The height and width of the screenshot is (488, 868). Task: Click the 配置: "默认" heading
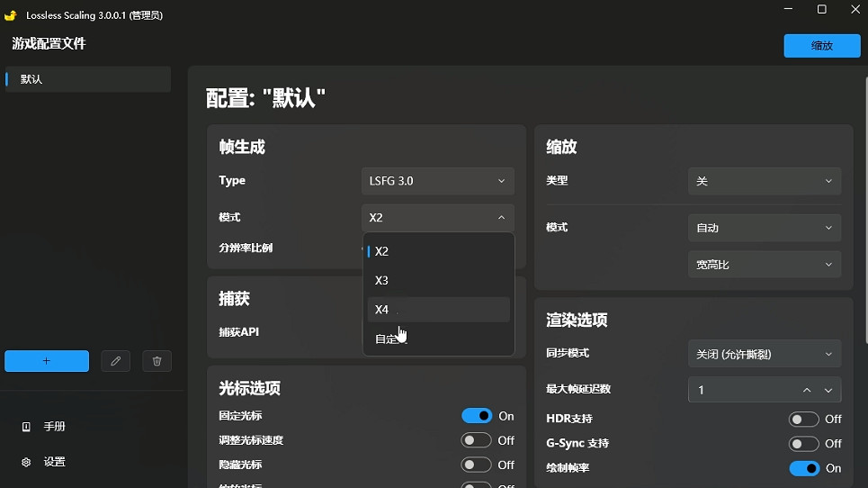point(265,98)
